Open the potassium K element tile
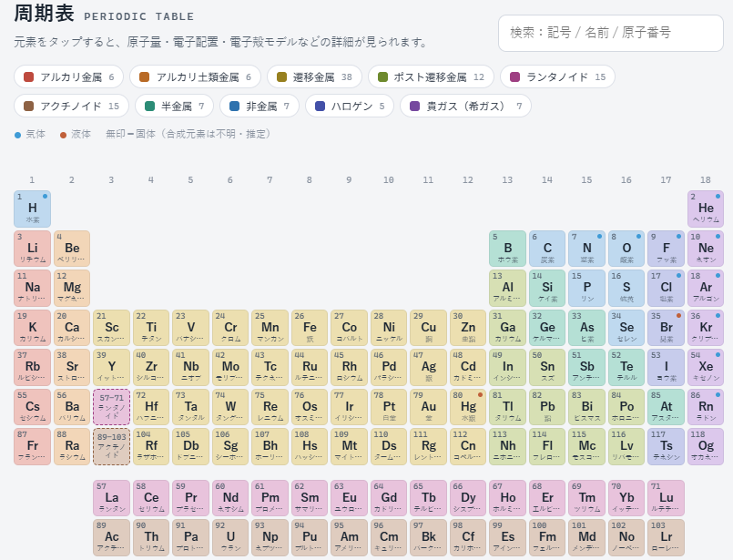733x560 pixels. [32, 328]
